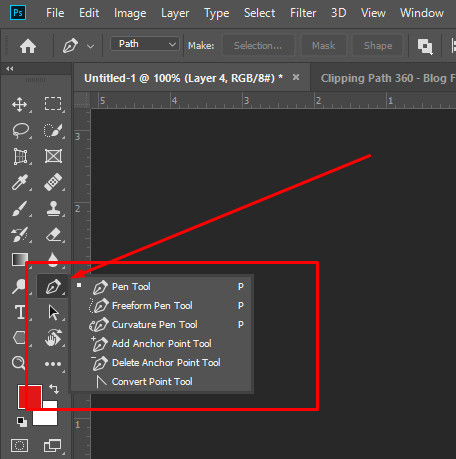Click the Make Shape button
The height and width of the screenshot is (459, 456).
pyautogui.click(x=378, y=46)
